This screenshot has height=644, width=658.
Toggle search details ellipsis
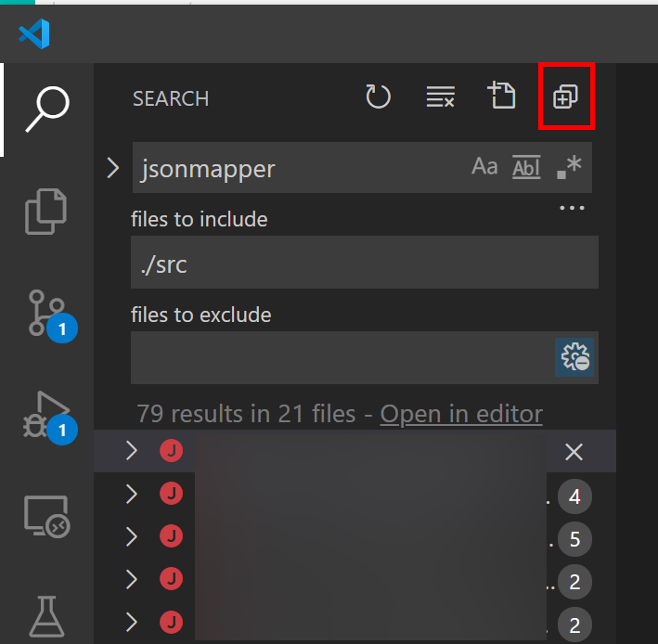572,208
